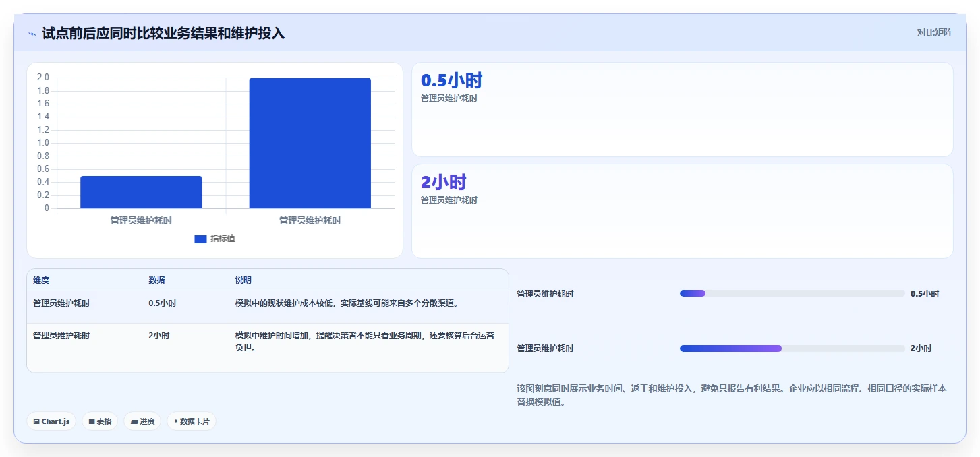Click the progress bar labeled 0.5小时
980x457 pixels.
(792, 293)
